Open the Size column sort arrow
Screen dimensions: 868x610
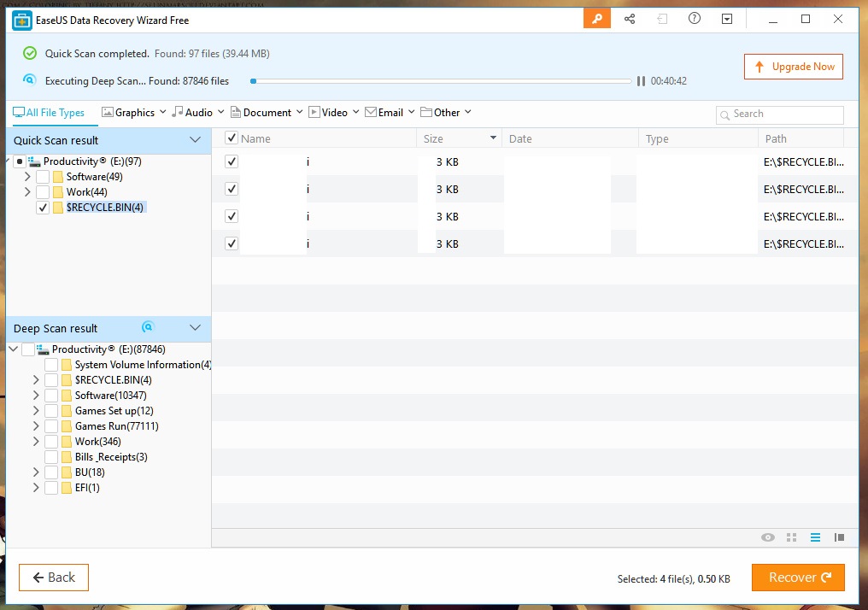[x=493, y=138]
